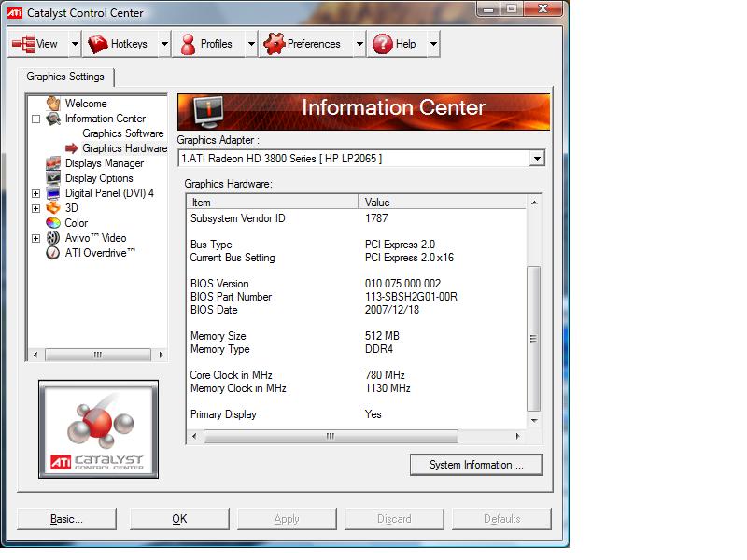Click the Memory Size row label

click(x=218, y=336)
